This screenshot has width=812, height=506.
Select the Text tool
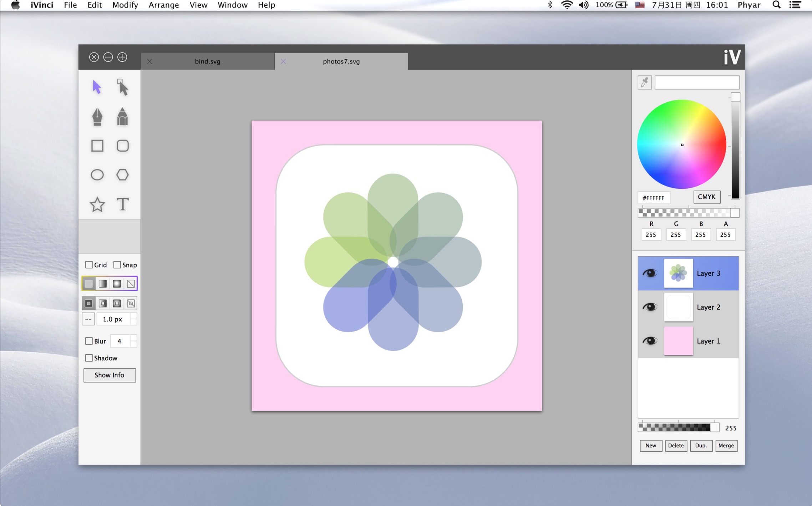coord(122,204)
